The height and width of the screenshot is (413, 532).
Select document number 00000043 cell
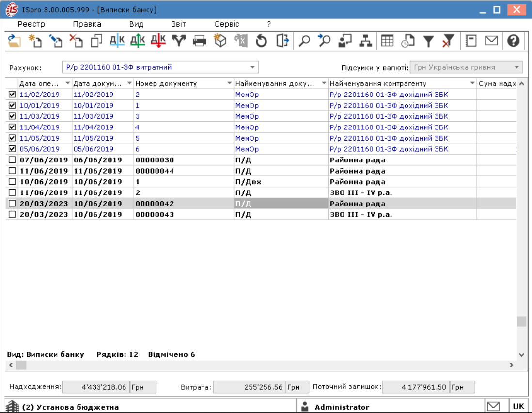pyautogui.click(x=183, y=214)
